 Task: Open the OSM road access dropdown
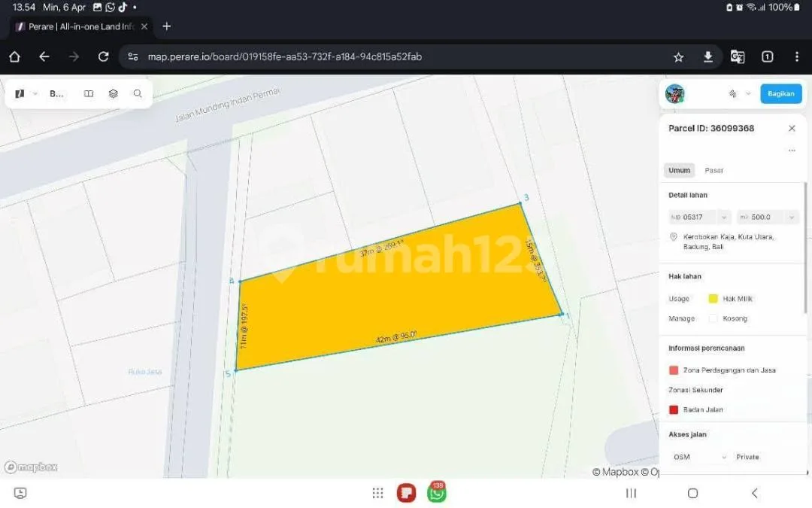(699, 457)
